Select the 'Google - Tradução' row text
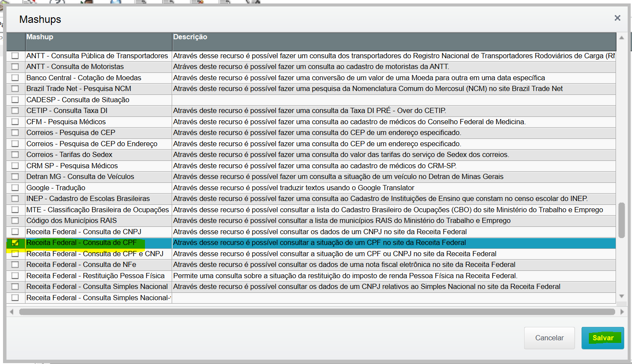 (x=56, y=188)
